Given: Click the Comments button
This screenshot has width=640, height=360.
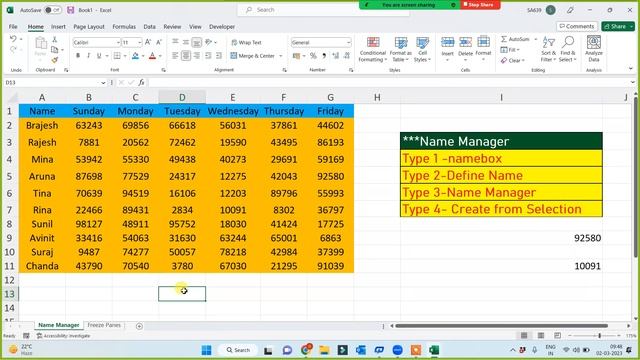Looking at the screenshot, I should (x=577, y=26).
